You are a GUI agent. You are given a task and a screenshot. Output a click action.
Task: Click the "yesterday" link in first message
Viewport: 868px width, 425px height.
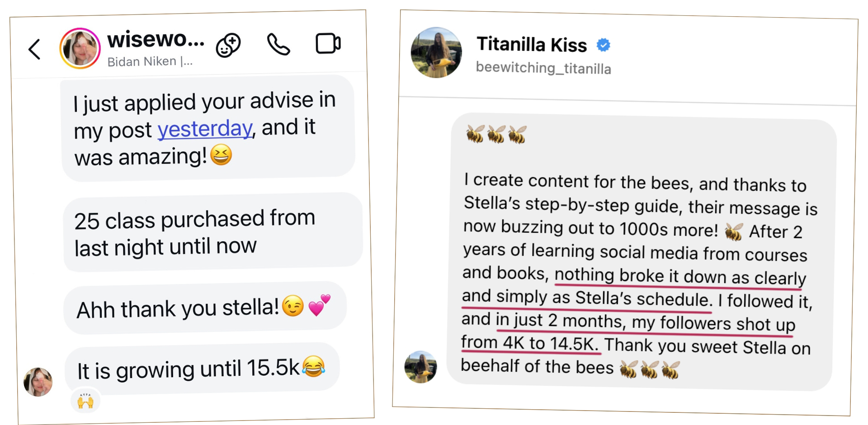point(204,129)
